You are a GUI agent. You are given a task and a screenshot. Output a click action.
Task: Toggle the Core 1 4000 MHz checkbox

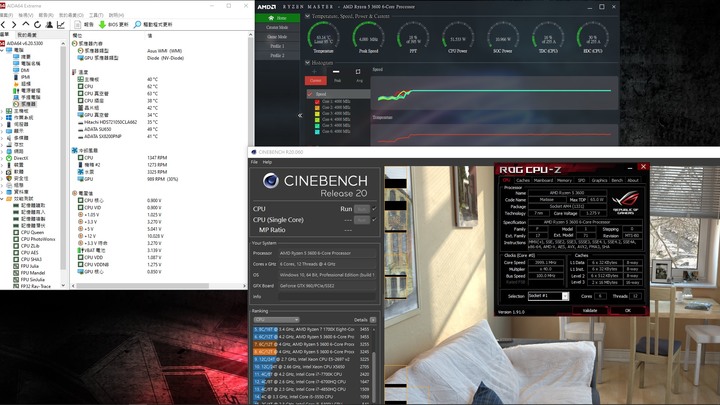(x=317, y=101)
